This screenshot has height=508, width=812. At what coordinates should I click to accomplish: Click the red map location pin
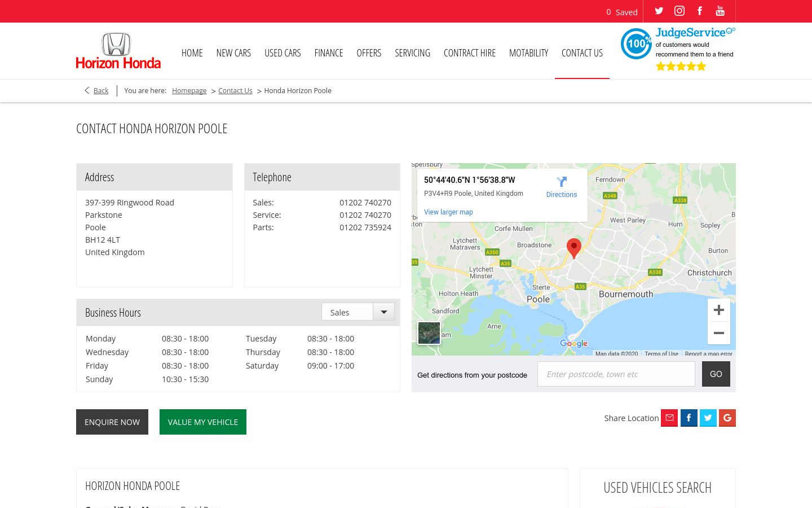coord(574,248)
